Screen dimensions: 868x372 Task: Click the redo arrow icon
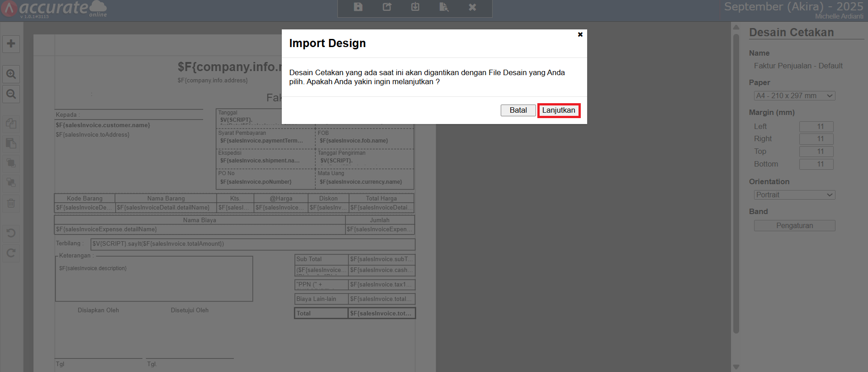pos(11,253)
